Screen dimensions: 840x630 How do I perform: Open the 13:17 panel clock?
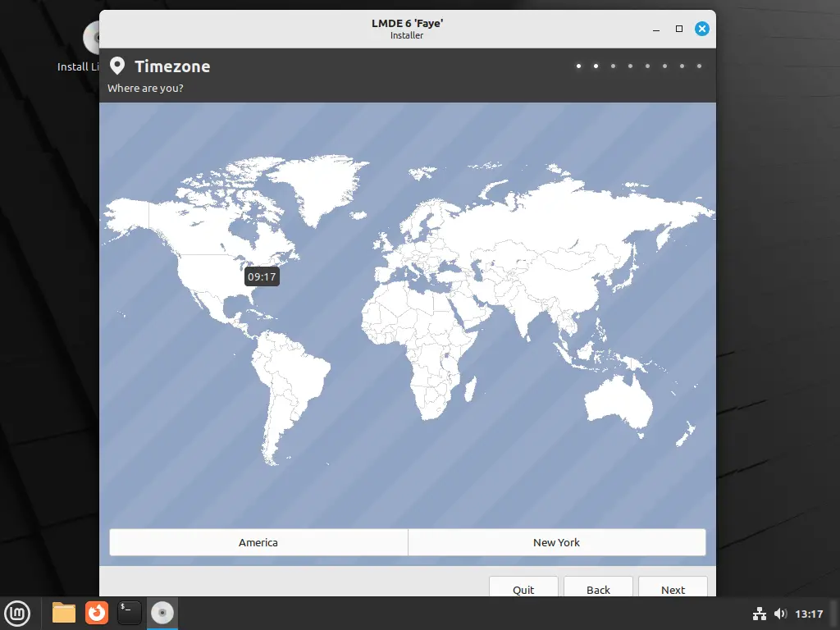coord(808,614)
